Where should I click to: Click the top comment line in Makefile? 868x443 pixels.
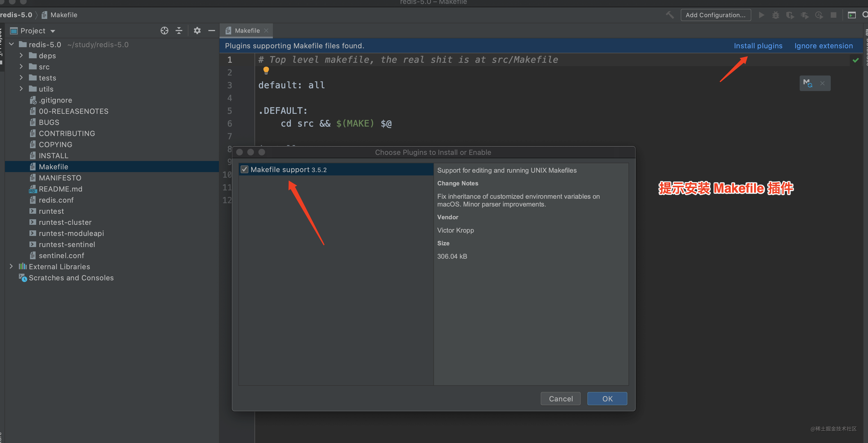408,60
